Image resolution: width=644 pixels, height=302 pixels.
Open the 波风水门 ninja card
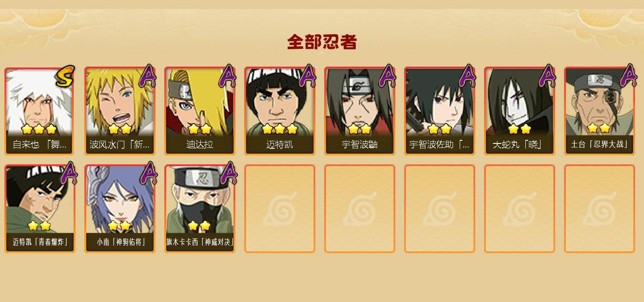click(x=120, y=111)
